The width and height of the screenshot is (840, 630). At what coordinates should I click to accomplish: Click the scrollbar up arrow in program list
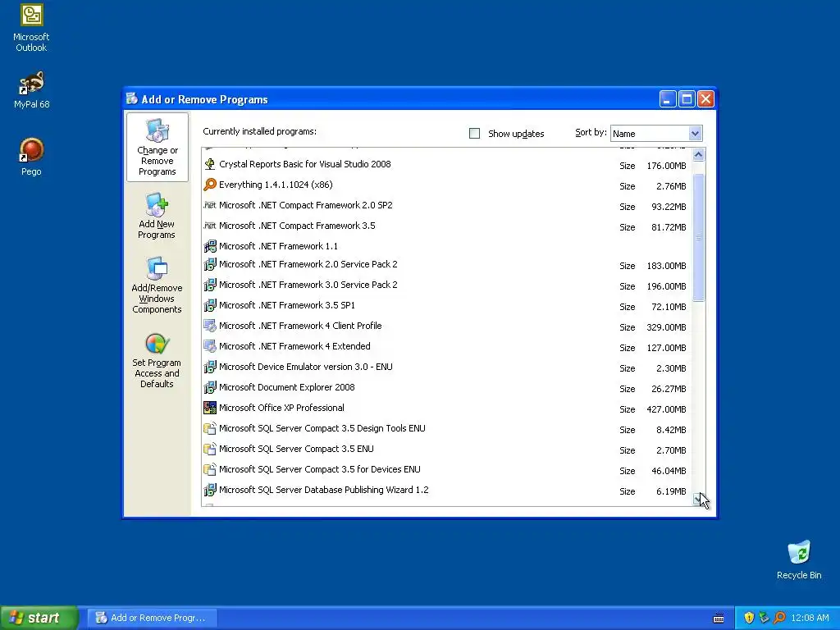[x=698, y=155]
